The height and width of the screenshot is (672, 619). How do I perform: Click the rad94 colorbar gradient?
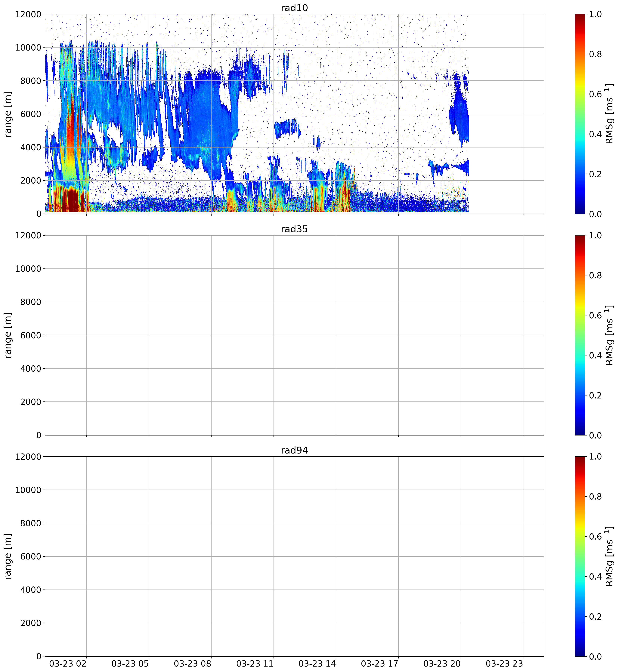click(x=580, y=556)
